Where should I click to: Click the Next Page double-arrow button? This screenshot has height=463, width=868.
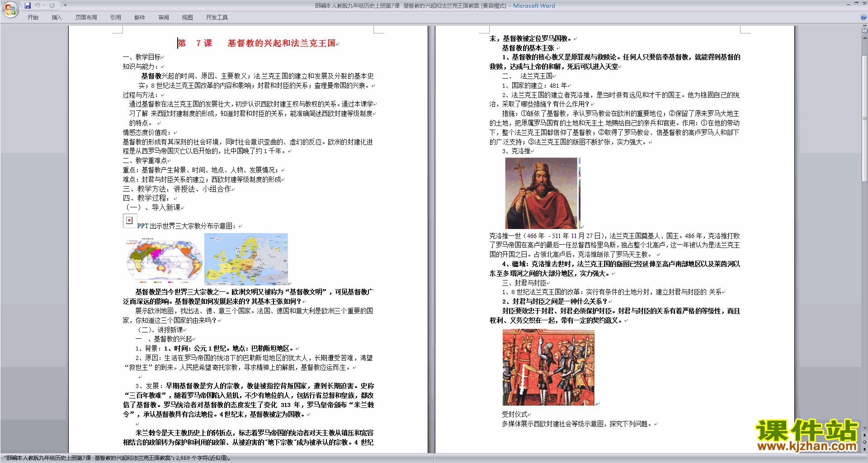click(x=865, y=449)
